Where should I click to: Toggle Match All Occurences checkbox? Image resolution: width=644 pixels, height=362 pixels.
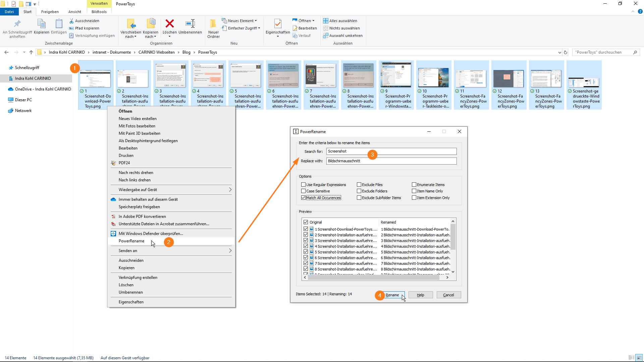pos(303,198)
